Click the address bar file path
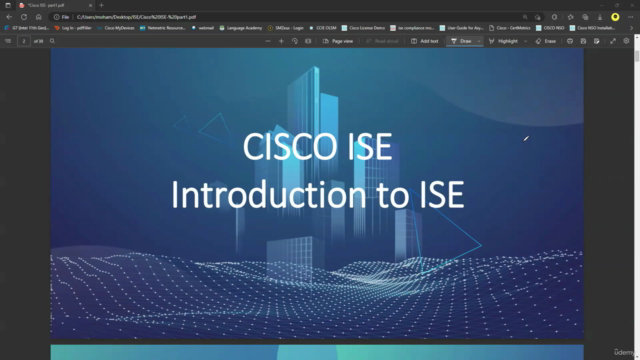Image resolution: width=640 pixels, height=360 pixels. 136,17
